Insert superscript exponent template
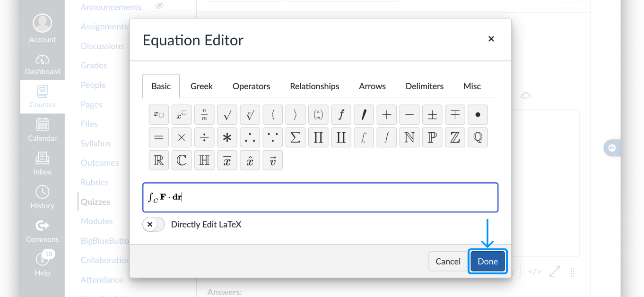The image size is (644, 297). point(182,114)
